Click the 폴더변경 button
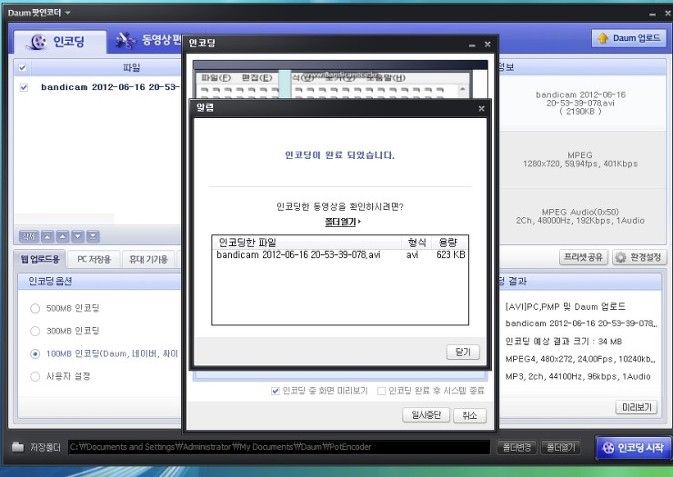673x477 pixels. pyautogui.click(x=517, y=447)
